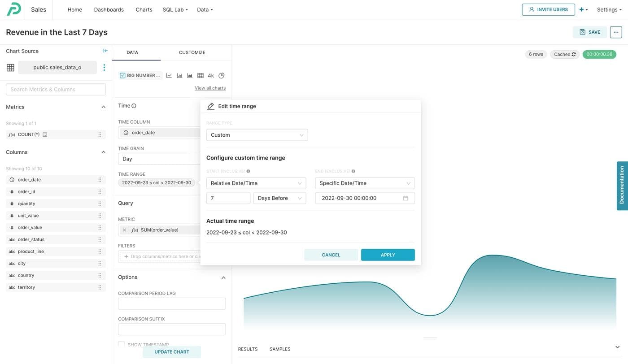Collapse the Chart Source panel
Screen dimensions: 628x364
pyautogui.click(x=105, y=51)
